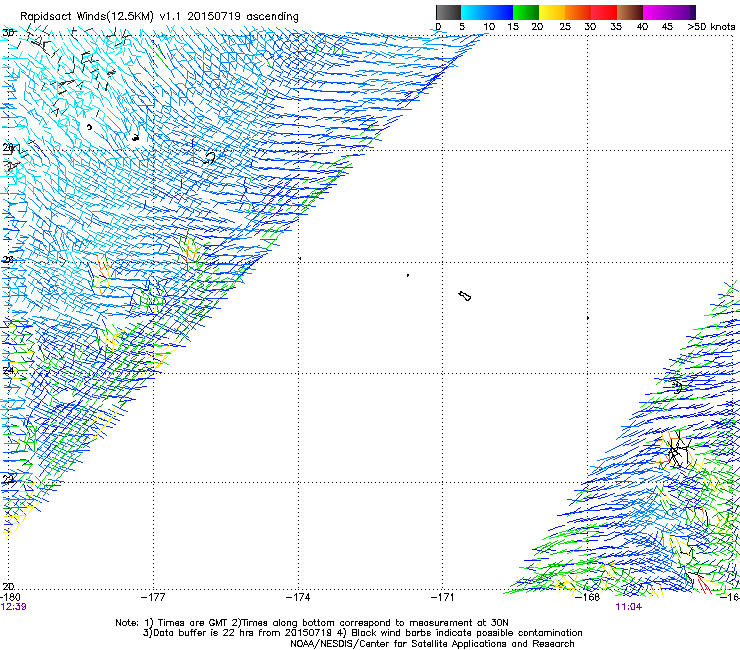This screenshot has width=740, height=650.
Task: Click the legend scale label "45"
Action: point(667,27)
